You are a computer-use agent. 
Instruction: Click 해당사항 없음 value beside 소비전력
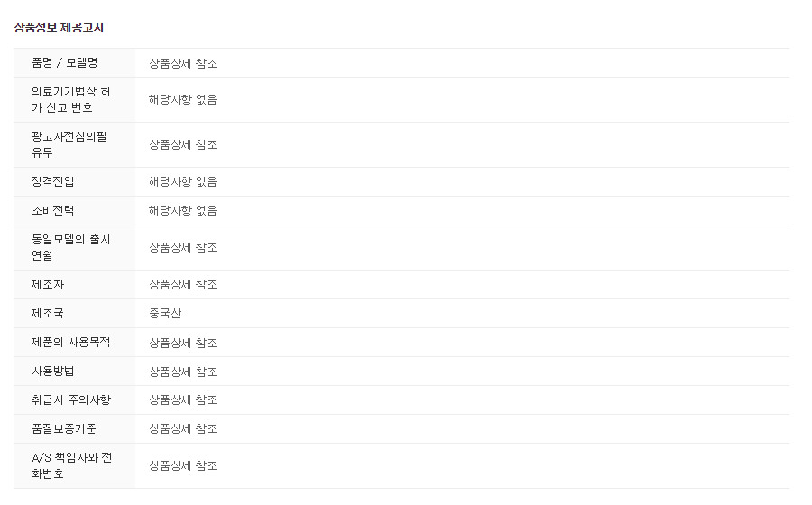(183, 210)
